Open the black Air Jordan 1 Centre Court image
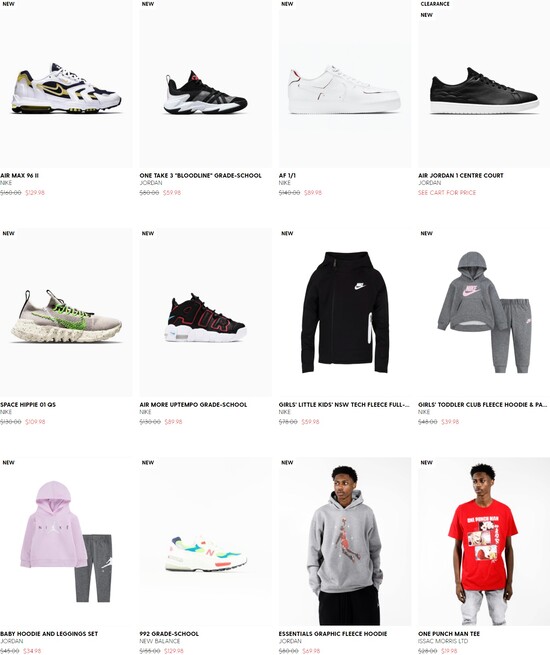Image resolution: width=550 pixels, height=655 pixels. [484, 84]
